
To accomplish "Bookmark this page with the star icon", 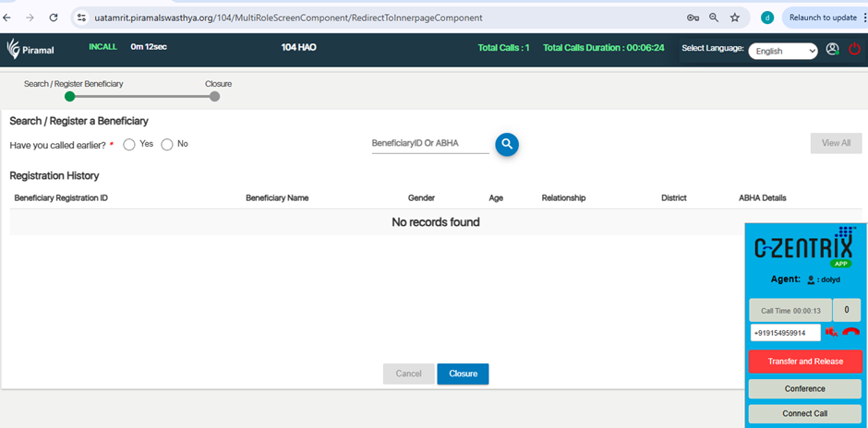I will point(735,18).
